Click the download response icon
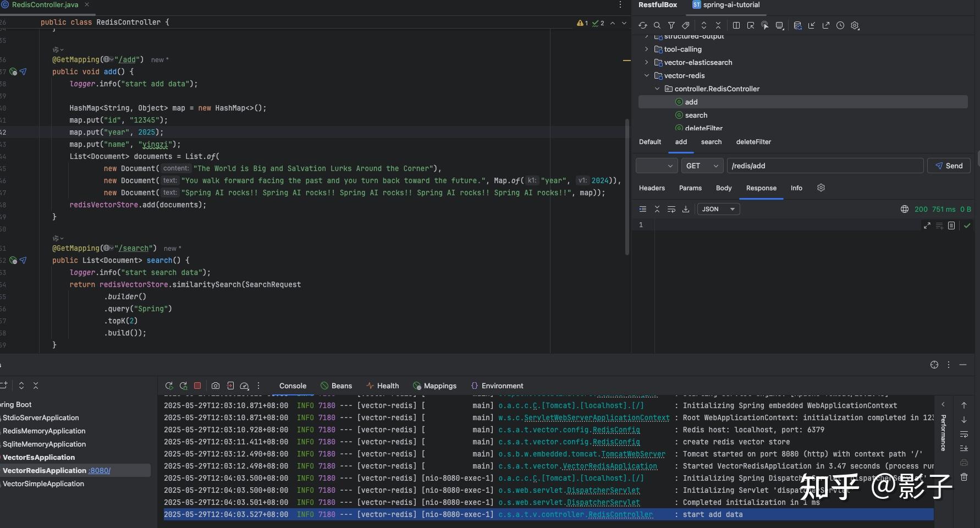Image resolution: width=980 pixels, height=528 pixels. (685, 209)
